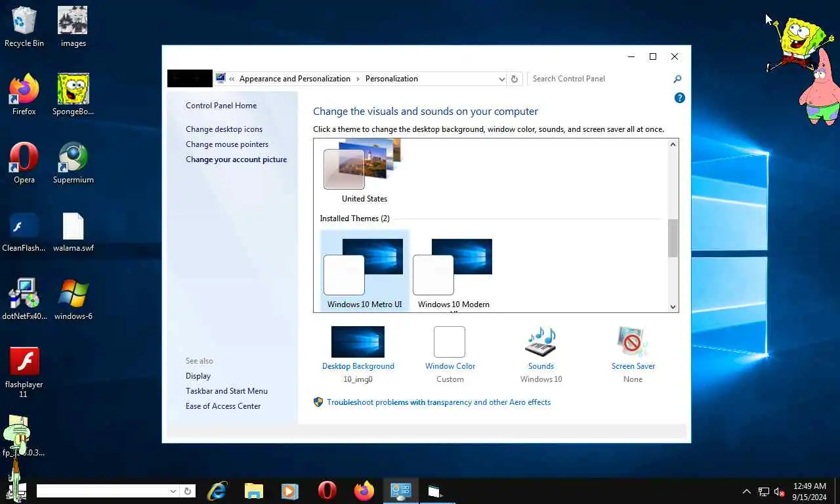Open the images folder on desktop

coord(73,27)
